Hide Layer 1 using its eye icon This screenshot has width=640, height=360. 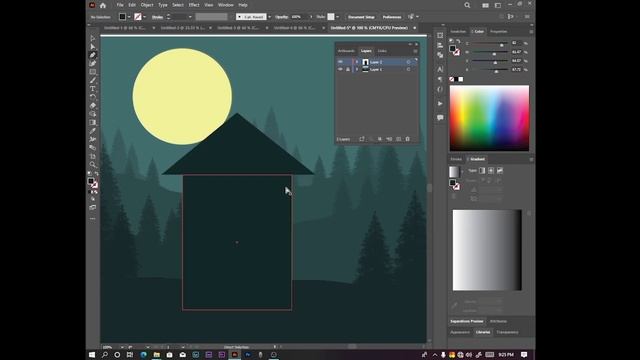point(340,69)
